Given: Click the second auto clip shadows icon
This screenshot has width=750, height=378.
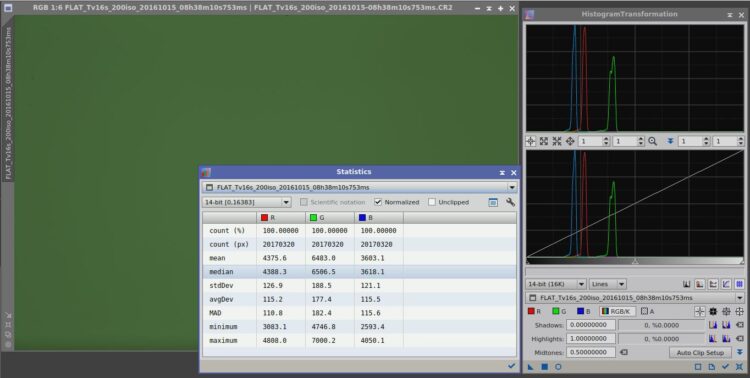Looking at the screenshot, I should 726,325.
